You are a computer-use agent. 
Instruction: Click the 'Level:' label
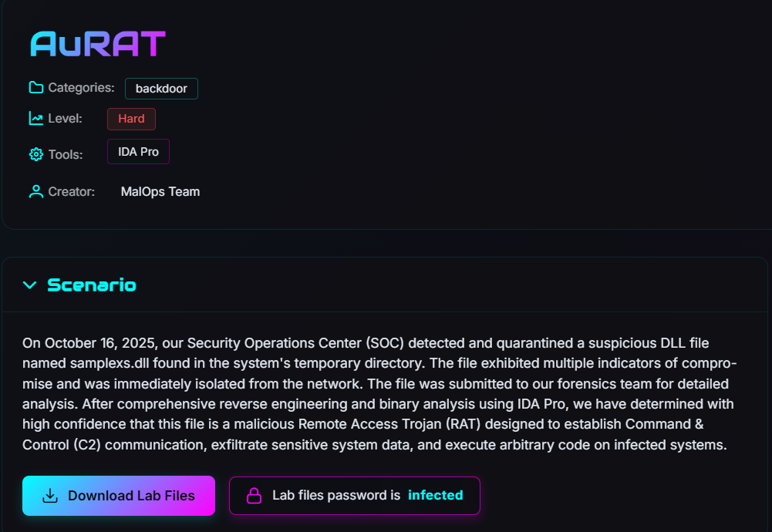[65, 119]
